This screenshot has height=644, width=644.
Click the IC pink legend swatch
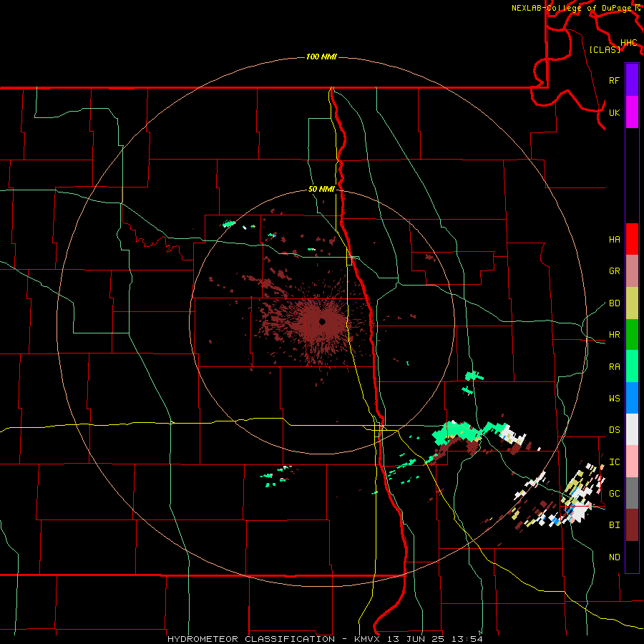pos(632,462)
